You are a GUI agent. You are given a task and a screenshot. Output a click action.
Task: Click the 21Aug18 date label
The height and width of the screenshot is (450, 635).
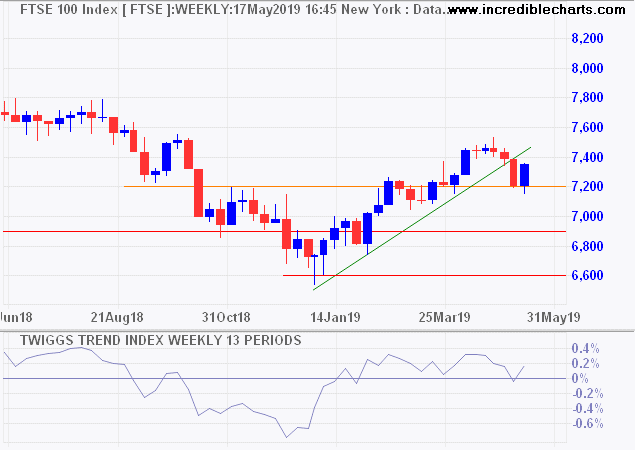(117, 317)
